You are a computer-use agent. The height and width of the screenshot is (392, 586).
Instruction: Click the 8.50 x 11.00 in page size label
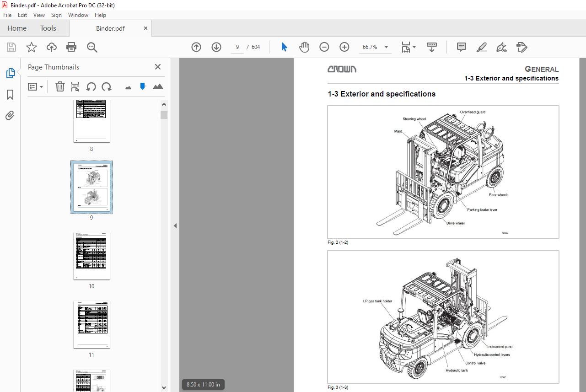[203, 385]
